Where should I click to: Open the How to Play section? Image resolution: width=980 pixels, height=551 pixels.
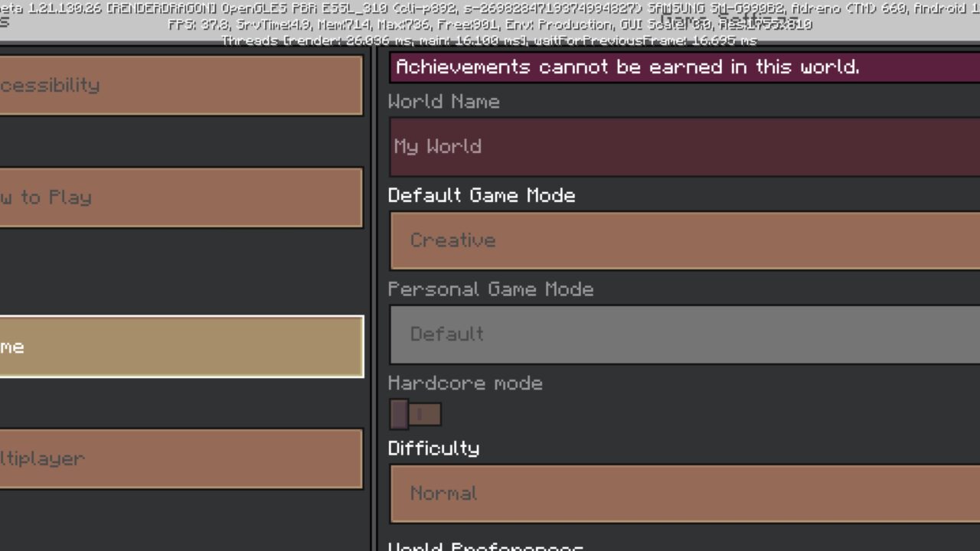coord(181,197)
